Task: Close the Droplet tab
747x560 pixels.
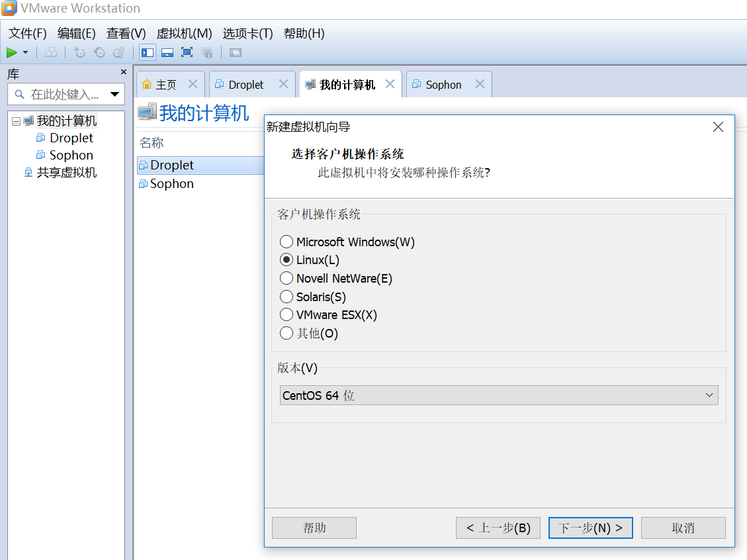Action: pyautogui.click(x=283, y=84)
